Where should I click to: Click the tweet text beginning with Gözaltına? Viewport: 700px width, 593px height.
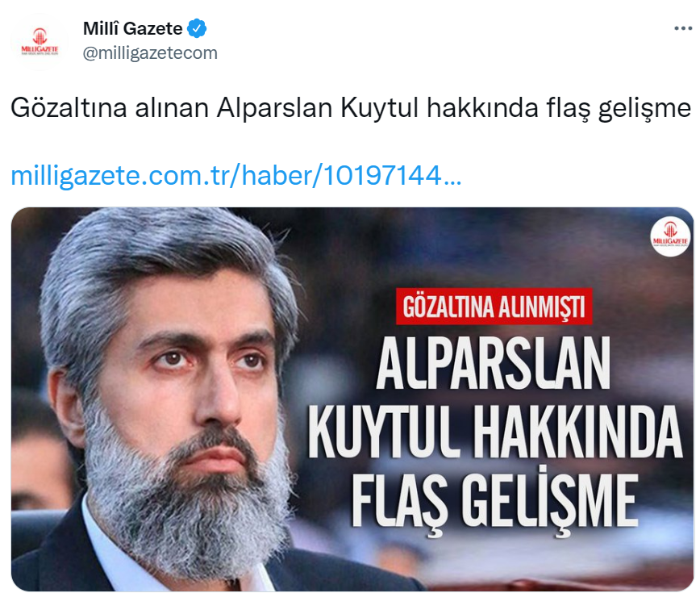pos(351,108)
